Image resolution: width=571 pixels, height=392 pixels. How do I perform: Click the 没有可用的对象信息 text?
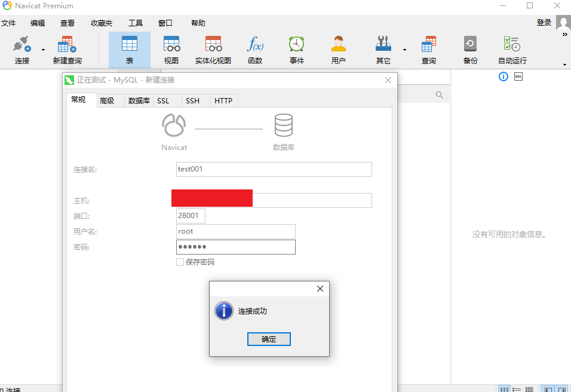pos(509,234)
